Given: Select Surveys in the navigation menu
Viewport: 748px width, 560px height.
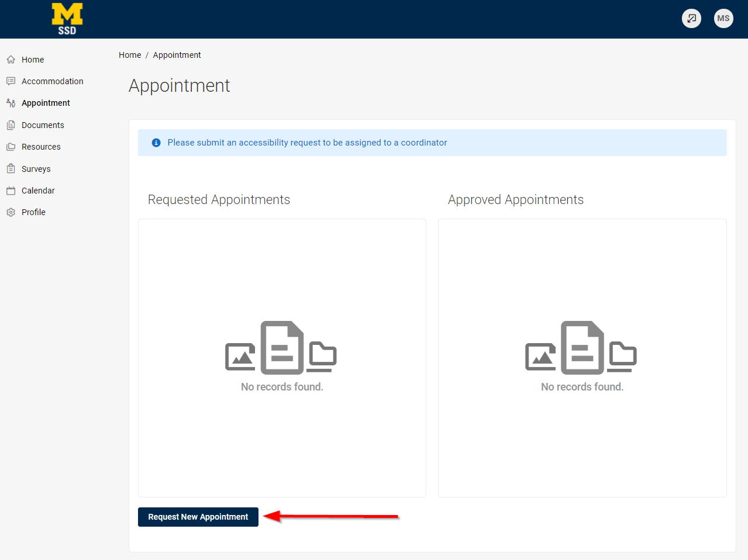Looking at the screenshot, I should coord(36,168).
